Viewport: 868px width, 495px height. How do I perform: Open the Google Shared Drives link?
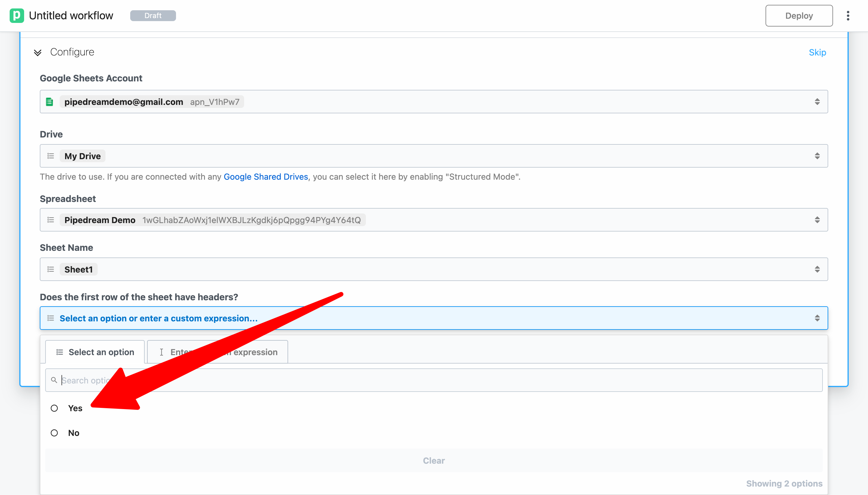pos(266,177)
